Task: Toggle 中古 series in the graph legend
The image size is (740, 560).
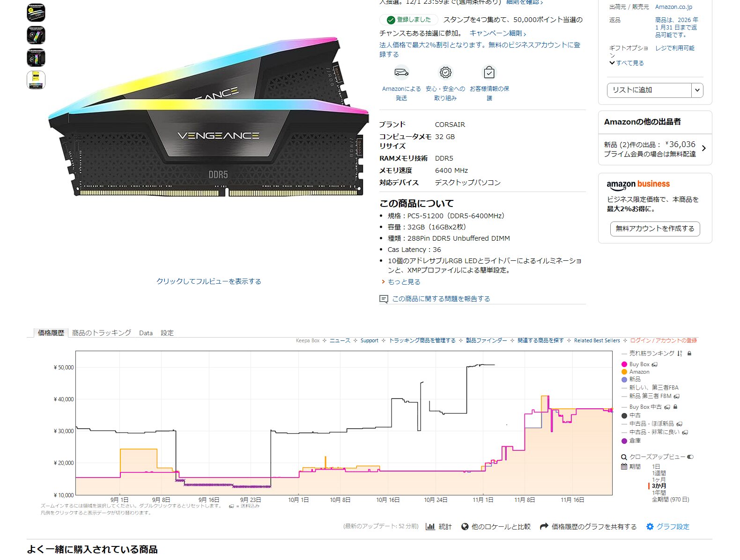Action: pos(631,415)
